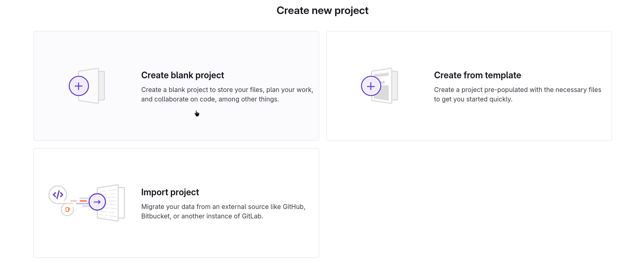Select the 'Create from template' heading
Image resolution: width=644 pixels, height=269 pixels.
pyautogui.click(x=477, y=75)
